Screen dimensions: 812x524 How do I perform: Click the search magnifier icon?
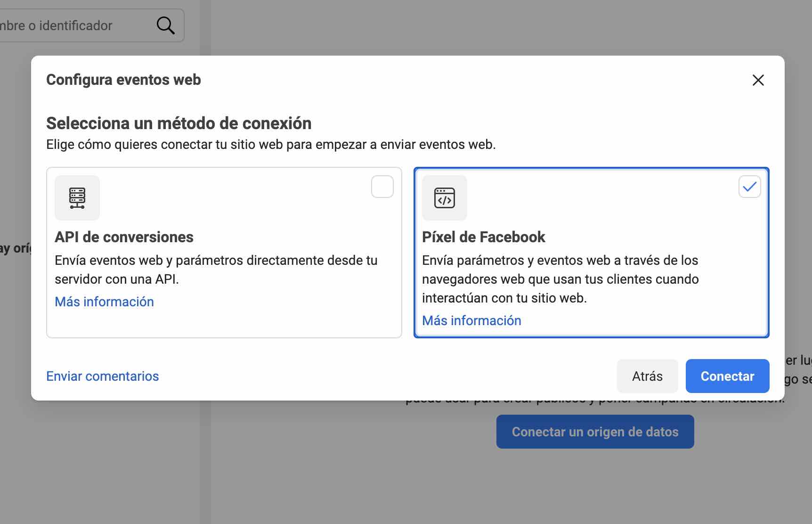pos(165,25)
